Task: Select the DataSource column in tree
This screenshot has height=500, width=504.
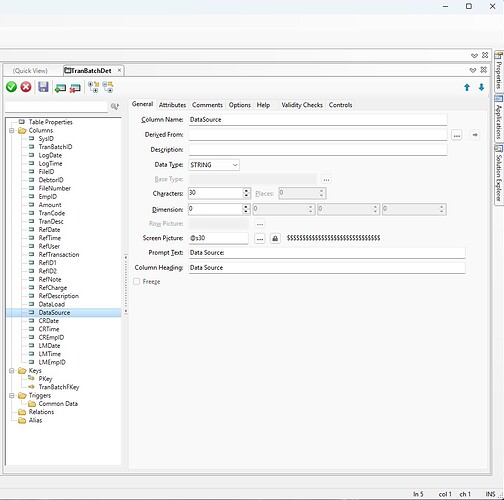Action: pyautogui.click(x=54, y=313)
